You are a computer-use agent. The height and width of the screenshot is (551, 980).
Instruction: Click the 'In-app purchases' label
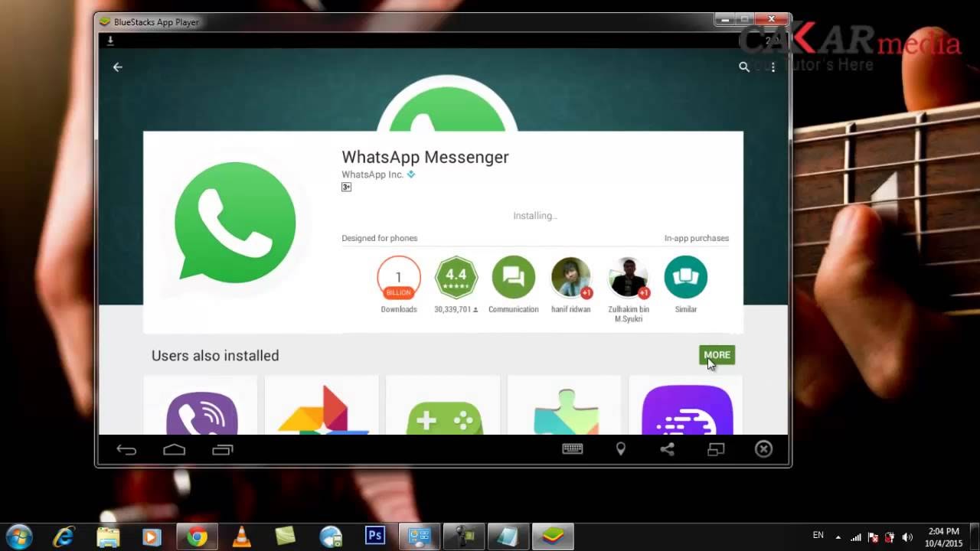point(697,239)
